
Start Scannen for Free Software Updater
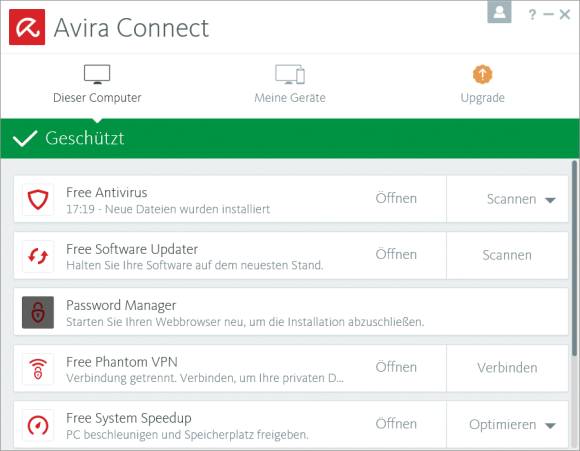[x=507, y=255]
